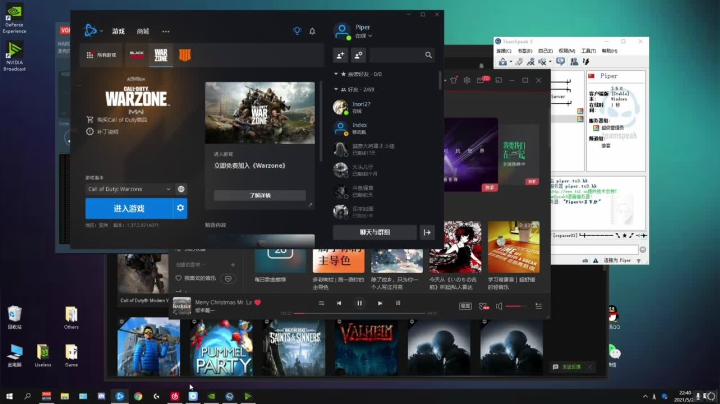Skip to next track
The width and height of the screenshot is (720, 404).
(380, 303)
